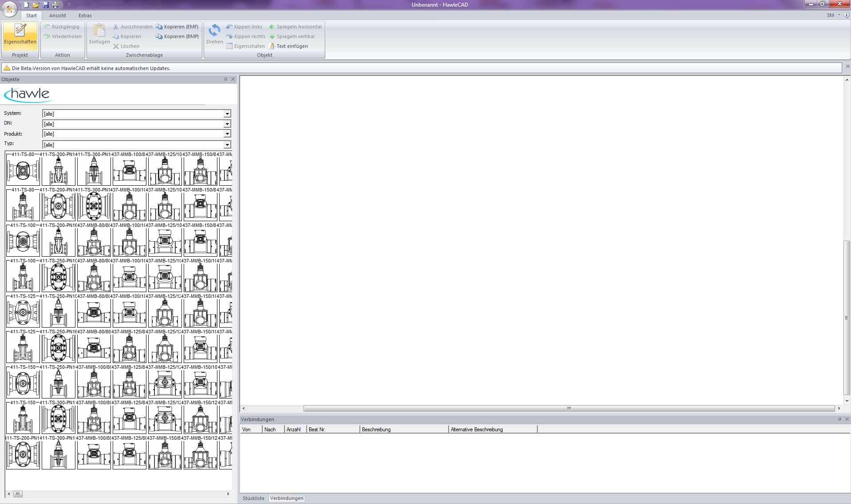Expand the System dropdown
This screenshot has width=851, height=504.
point(227,114)
